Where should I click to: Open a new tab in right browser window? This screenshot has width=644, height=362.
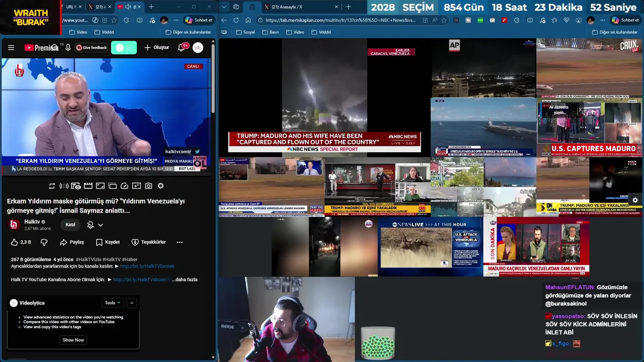tap(348, 7)
